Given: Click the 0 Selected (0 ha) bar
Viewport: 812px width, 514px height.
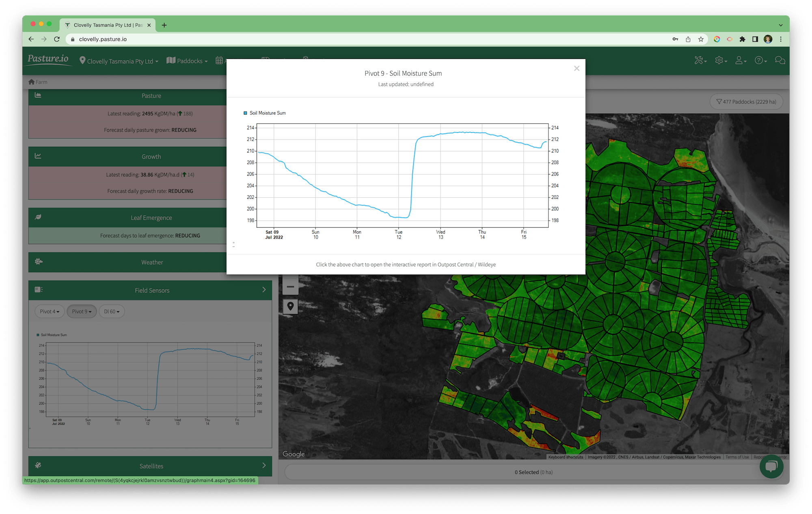Looking at the screenshot, I should [x=533, y=472].
